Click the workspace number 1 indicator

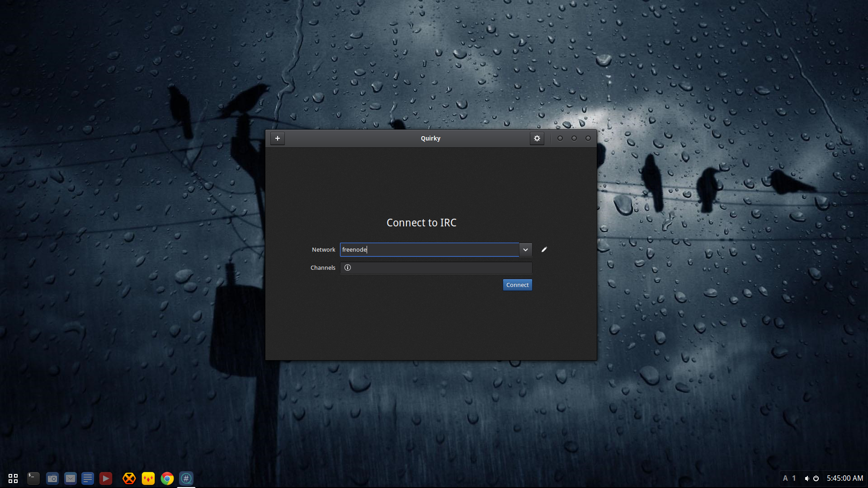tap(794, 478)
